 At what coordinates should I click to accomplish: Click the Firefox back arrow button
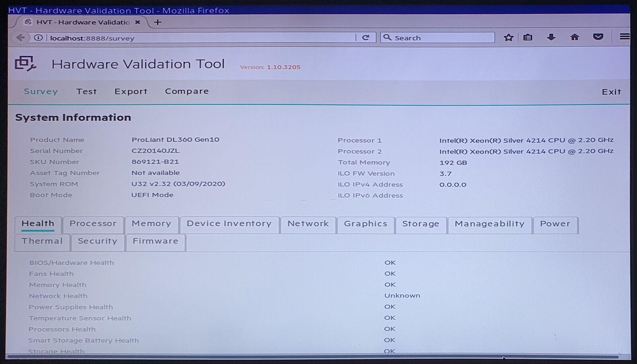coord(20,38)
